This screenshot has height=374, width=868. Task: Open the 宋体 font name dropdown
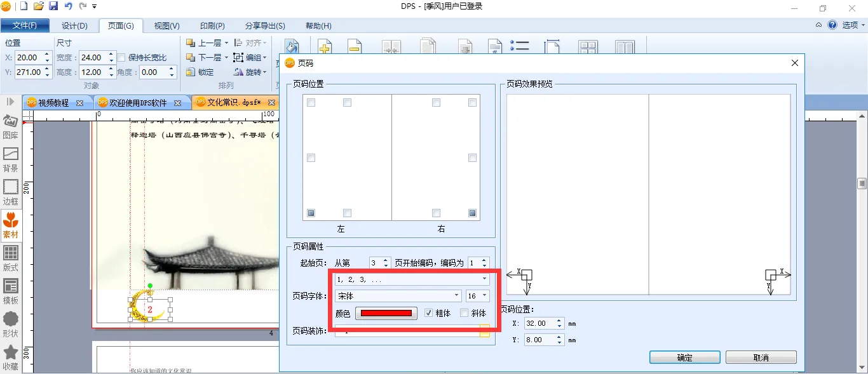pos(456,296)
